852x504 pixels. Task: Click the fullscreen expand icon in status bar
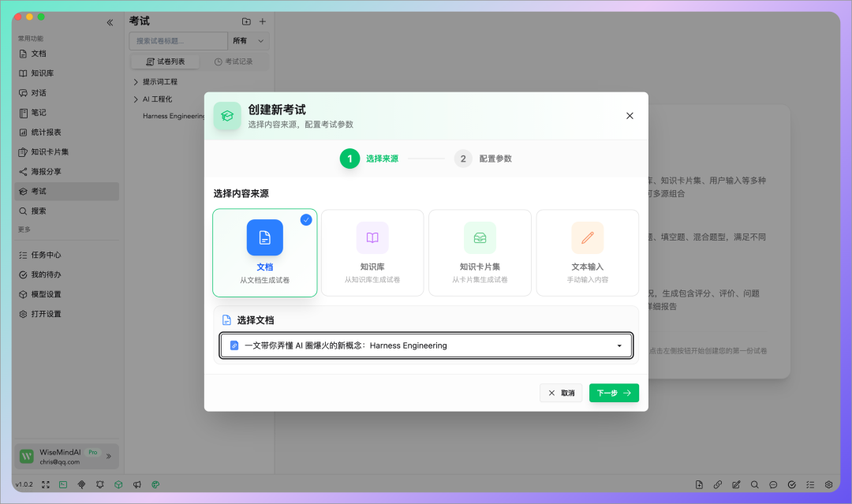point(46,484)
